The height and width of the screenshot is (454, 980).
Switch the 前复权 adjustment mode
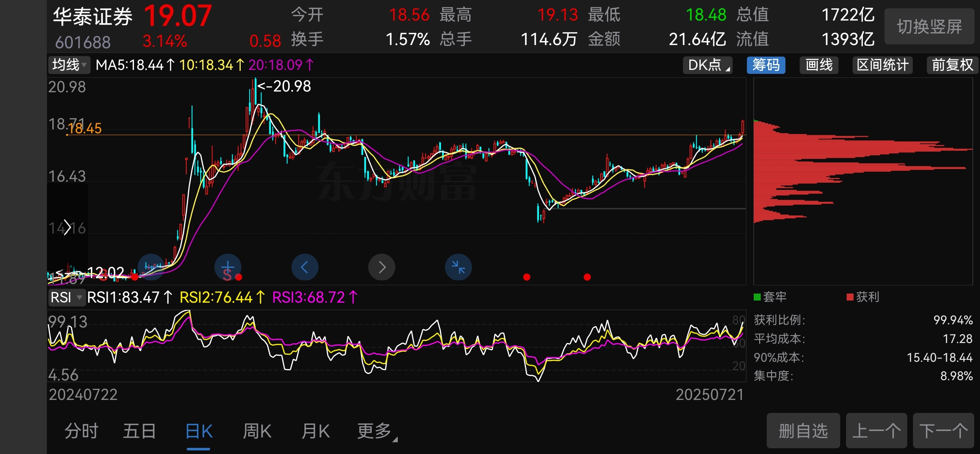(x=952, y=65)
